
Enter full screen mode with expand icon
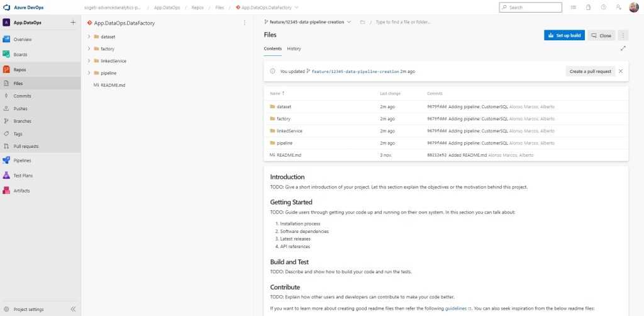(623, 48)
